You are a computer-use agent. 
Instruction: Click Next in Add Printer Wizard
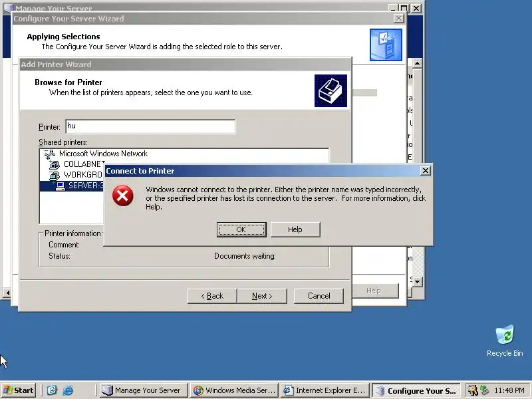[262, 296]
